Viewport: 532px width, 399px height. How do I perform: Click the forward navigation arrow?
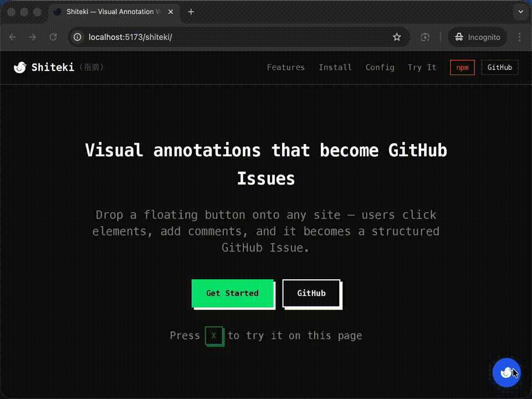point(33,37)
